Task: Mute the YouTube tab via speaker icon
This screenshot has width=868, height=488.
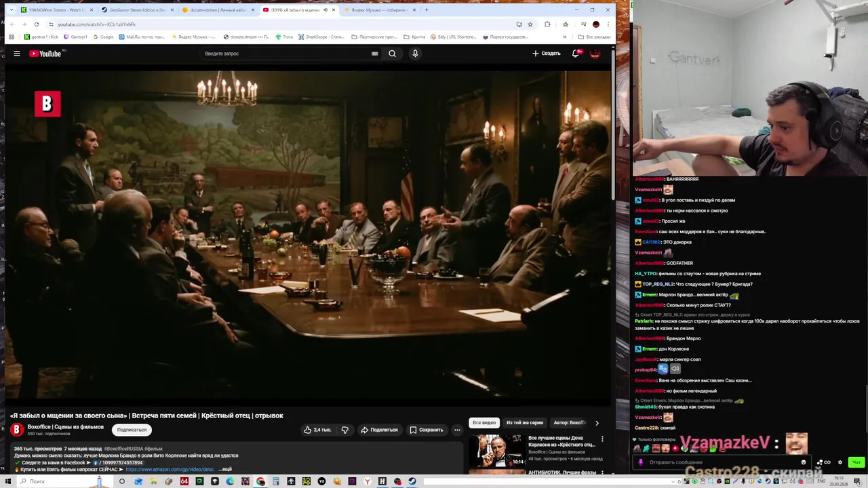Action: pyautogui.click(x=325, y=10)
